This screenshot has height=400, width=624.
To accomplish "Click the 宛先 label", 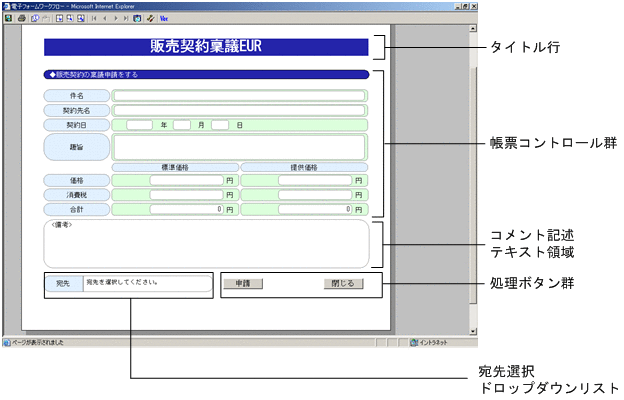I will tap(63, 283).
